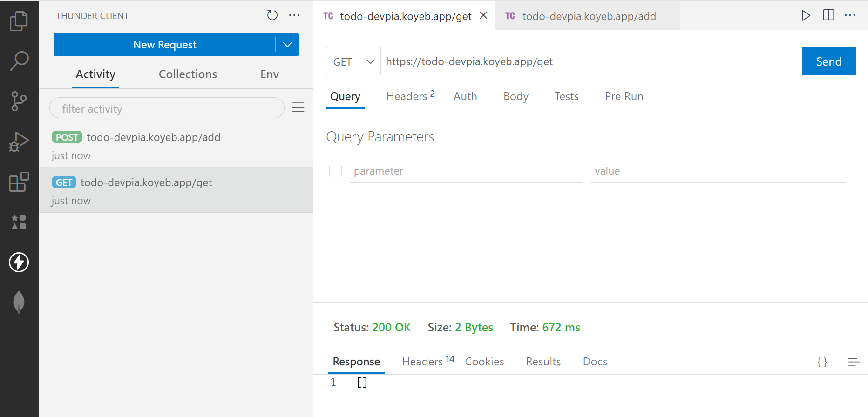Open the request Body tab
Viewport: 868px width, 417px height.
(x=515, y=96)
